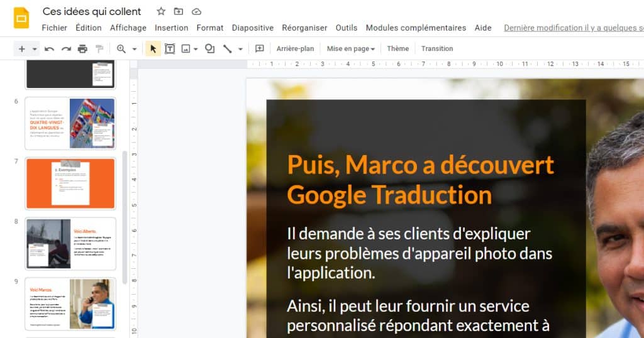
Task: Move presentation to a folder icon
Action: click(x=179, y=11)
